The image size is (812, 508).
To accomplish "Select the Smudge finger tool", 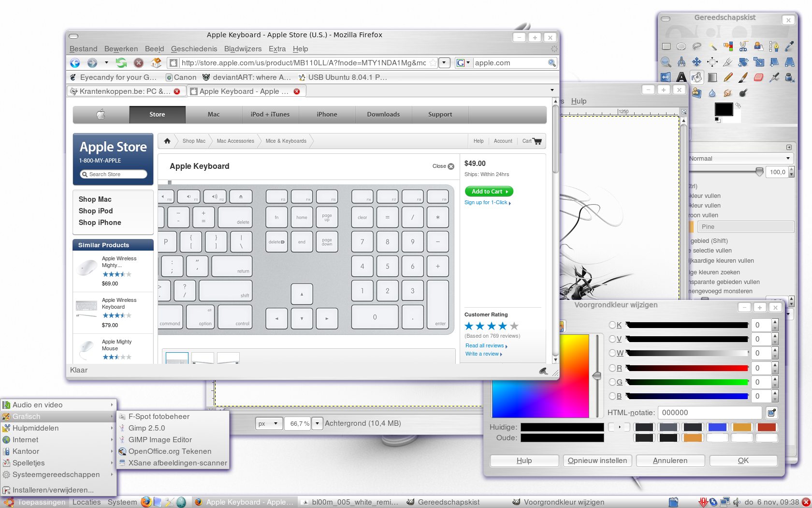I will [x=728, y=93].
